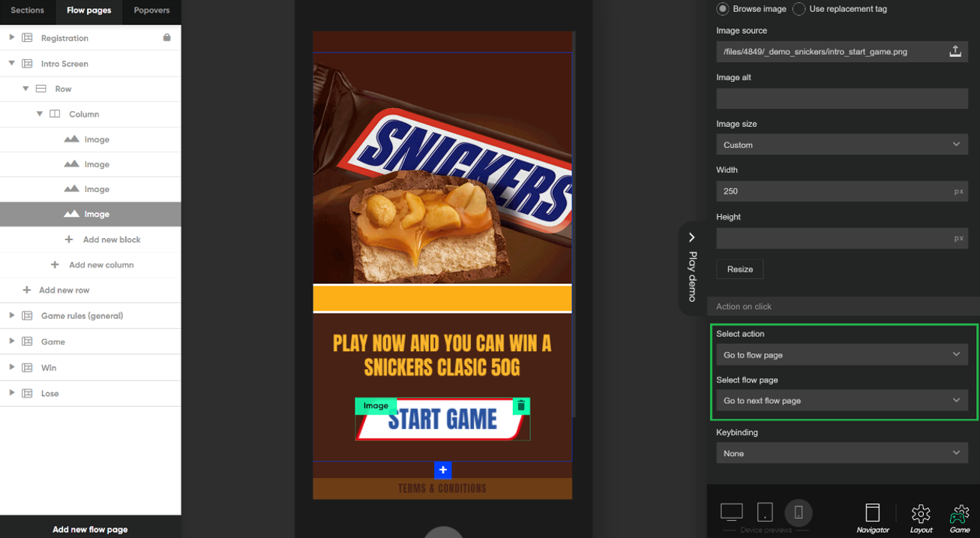Collapse the Row tree node
The height and width of the screenshot is (538, 980).
click(25, 89)
